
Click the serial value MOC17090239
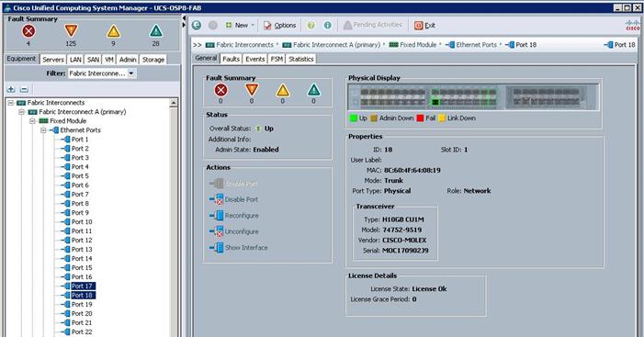(x=405, y=251)
